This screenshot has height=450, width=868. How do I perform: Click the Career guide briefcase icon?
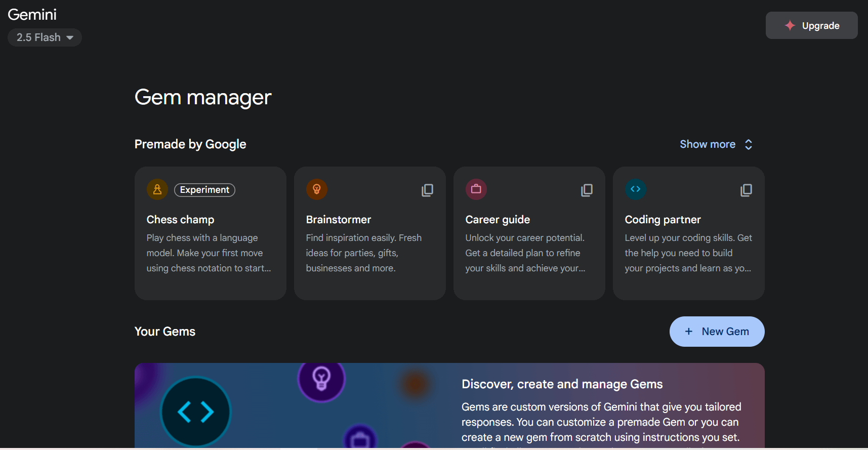tap(476, 189)
